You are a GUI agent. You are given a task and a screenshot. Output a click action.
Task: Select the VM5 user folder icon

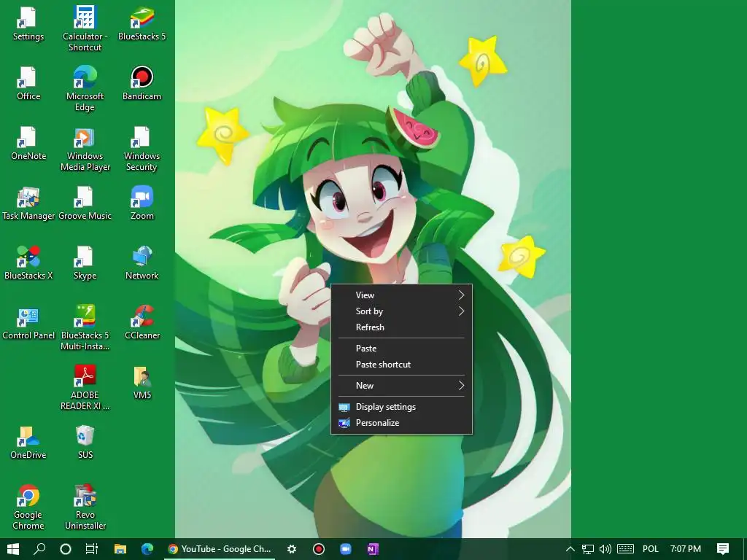[142, 382]
